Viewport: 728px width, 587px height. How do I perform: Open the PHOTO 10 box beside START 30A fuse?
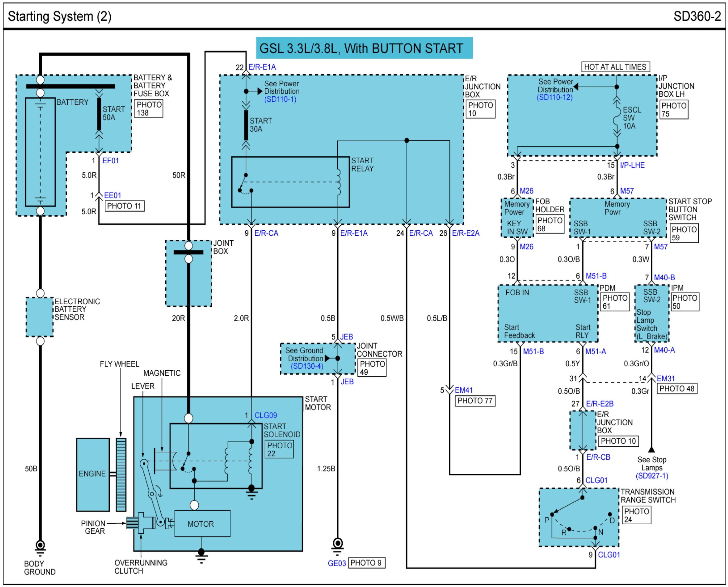[x=480, y=109]
